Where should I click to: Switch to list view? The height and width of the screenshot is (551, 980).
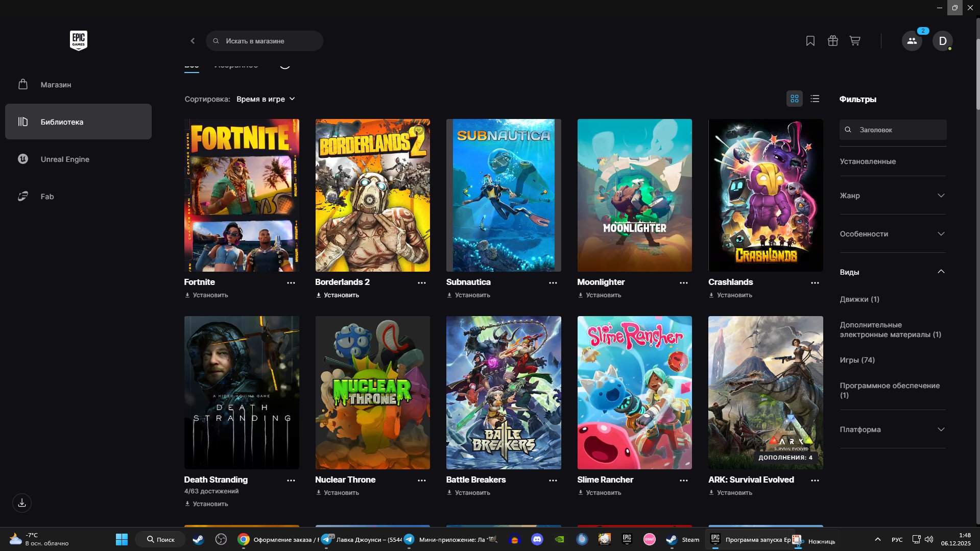(x=815, y=99)
